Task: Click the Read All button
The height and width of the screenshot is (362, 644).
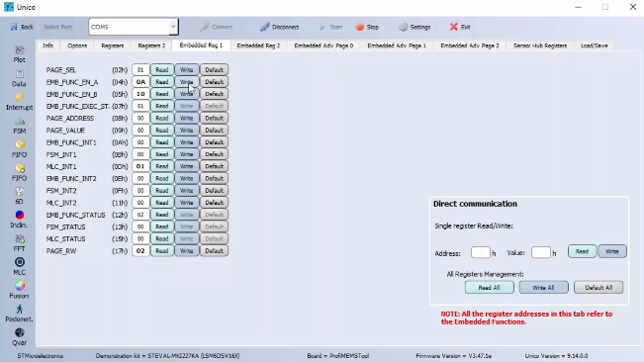Action: [489, 288]
